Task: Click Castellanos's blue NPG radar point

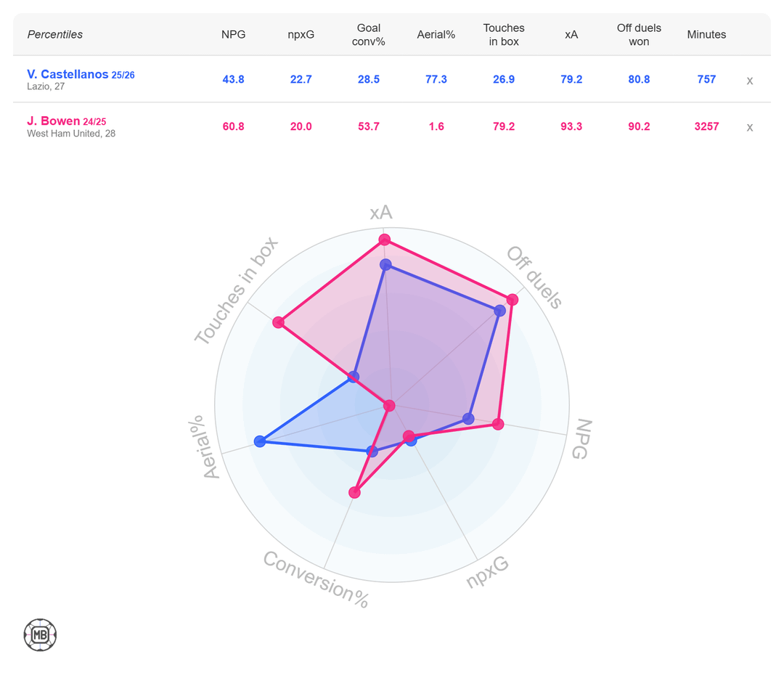Action: [468, 419]
